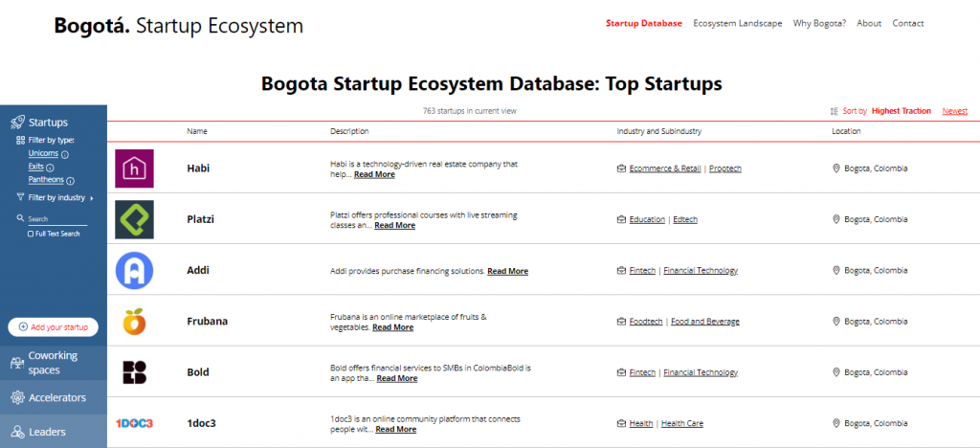The height and width of the screenshot is (448, 980).
Task: Click the info icon next to Exits
Action: [x=50, y=168]
